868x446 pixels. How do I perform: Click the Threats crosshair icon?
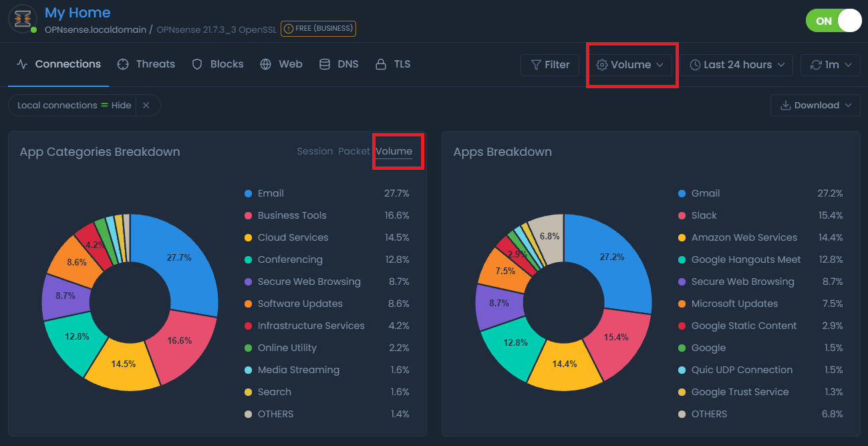tap(123, 64)
